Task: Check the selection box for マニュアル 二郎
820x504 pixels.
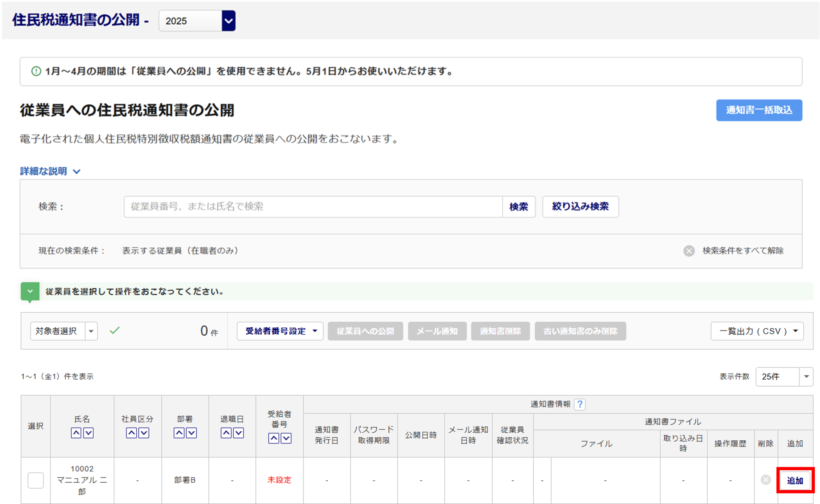Action: [36, 480]
